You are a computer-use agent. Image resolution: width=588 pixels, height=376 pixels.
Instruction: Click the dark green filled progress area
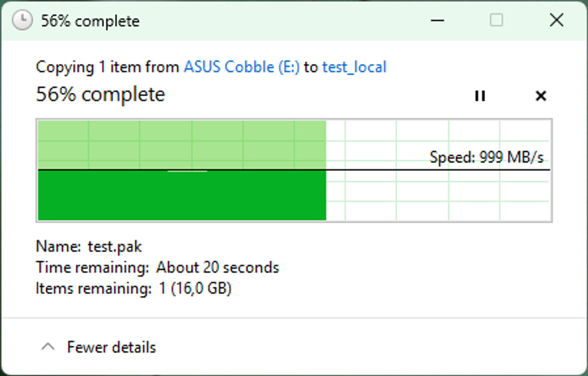point(182,195)
